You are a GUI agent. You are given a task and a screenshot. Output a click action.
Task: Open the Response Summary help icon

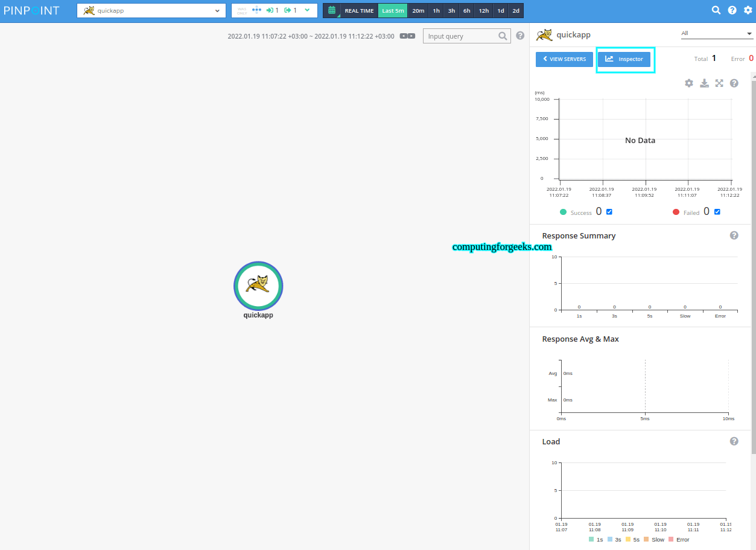click(734, 235)
